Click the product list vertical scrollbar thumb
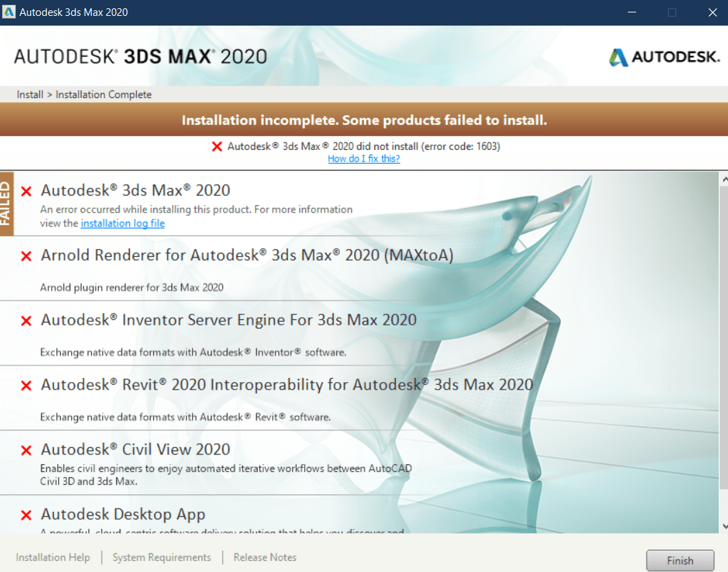This screenshot has width=728, height=572. (x=724, y=337)
